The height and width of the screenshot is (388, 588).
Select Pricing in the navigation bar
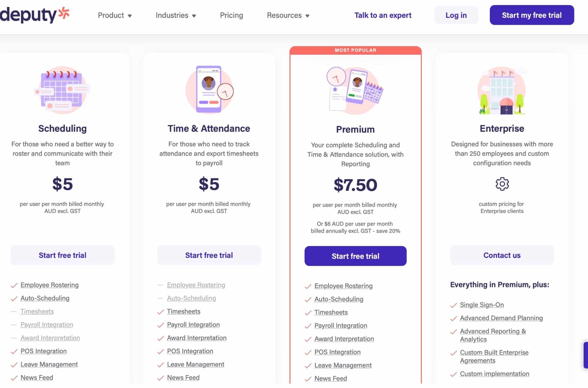pyautogui.click(x=232, y=15)
